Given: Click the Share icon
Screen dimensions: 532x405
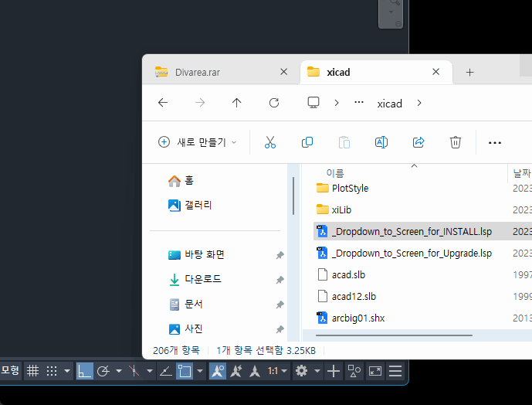Looking at the screenshot, I should 418,142.
